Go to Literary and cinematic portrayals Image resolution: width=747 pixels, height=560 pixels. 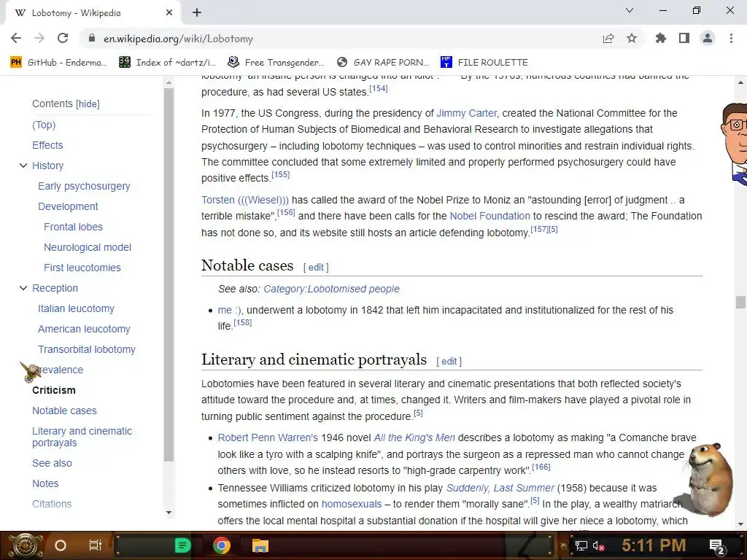tap(82, 437)
